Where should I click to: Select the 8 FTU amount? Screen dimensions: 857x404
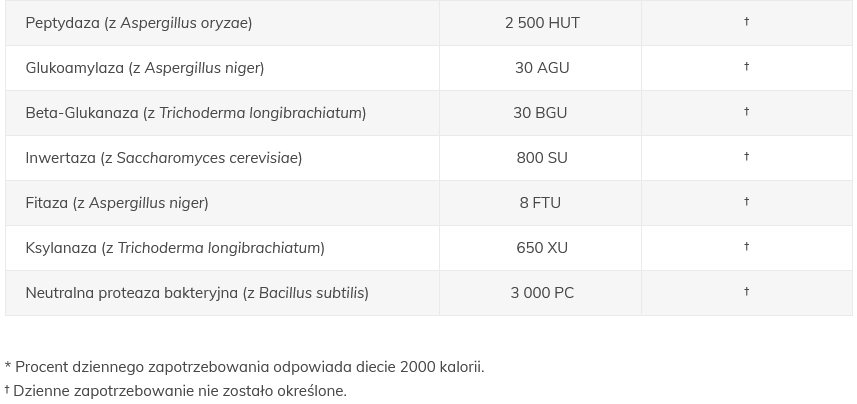tap(540, 203)
